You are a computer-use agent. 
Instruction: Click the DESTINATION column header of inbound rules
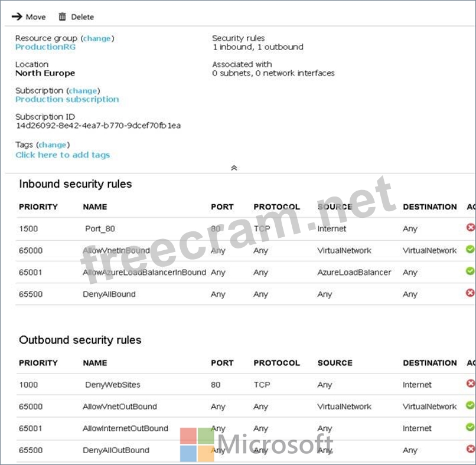point(430,207)
